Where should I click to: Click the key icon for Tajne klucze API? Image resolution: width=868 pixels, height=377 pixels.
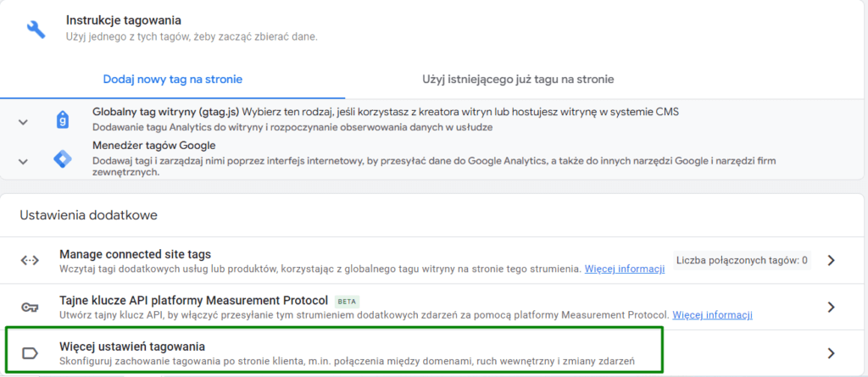pos(30,307)
